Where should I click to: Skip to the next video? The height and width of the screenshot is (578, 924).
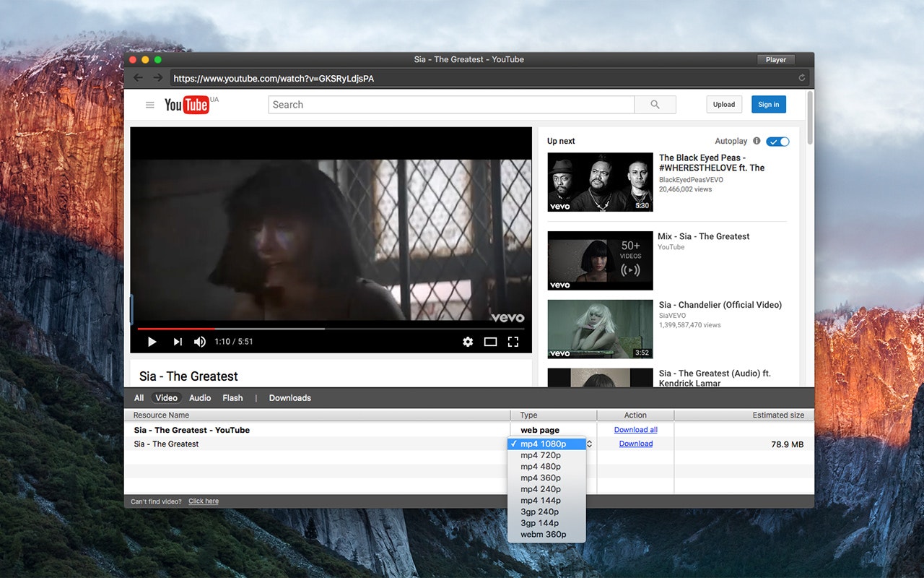point(178,342)
